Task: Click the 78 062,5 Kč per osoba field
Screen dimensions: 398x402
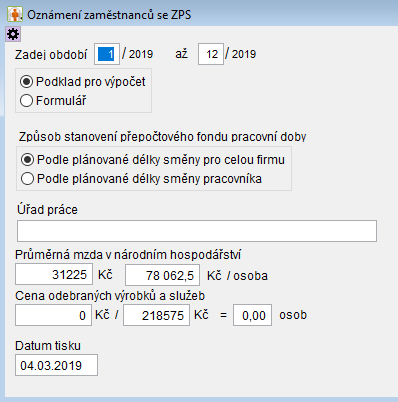Action: [163, 275]
